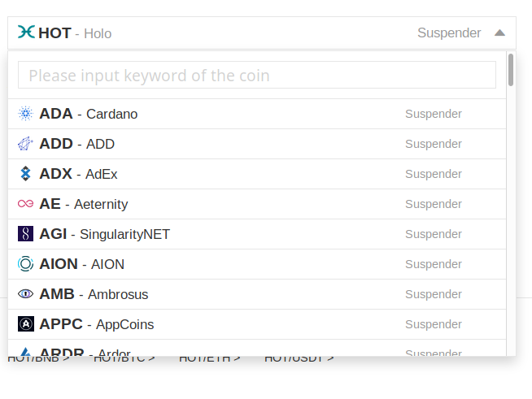Click Suspender label in the AION row
532x399 pixels.
(434, 264)
